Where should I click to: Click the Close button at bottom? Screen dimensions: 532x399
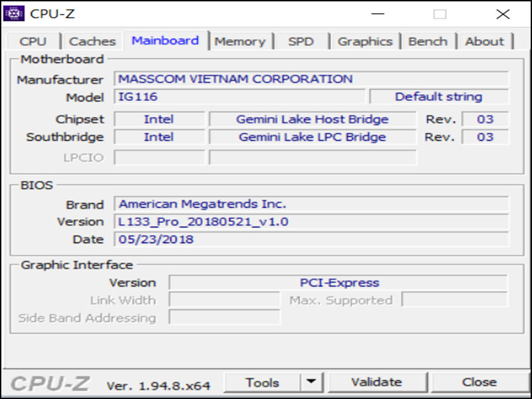pyautogui.click(x=479, y=382)
